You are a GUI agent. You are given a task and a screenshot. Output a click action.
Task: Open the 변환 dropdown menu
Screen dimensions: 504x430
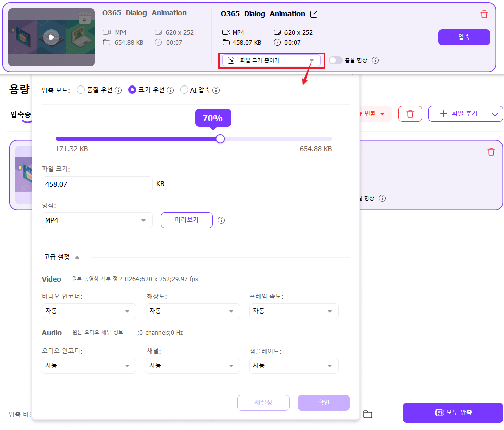click(x=377, y=114)
